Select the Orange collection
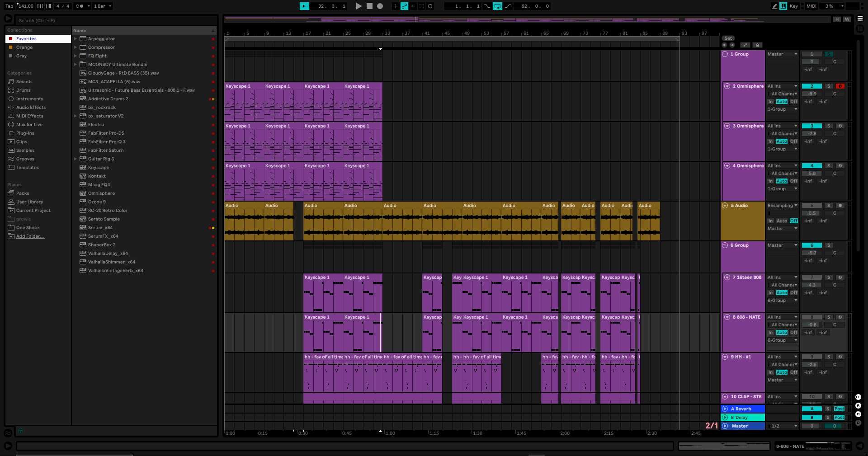The height and width of the screenshot is (456, 868). coord(38,47)
